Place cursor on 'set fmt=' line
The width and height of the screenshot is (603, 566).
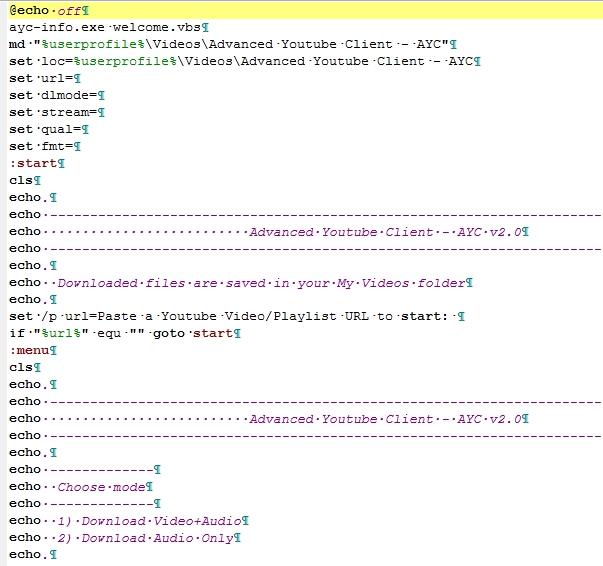click(45, 146)
